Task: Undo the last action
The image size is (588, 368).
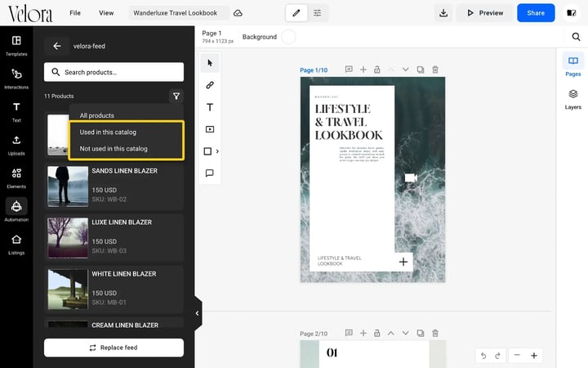Action: pyautogui.click(x=483, y=355)
